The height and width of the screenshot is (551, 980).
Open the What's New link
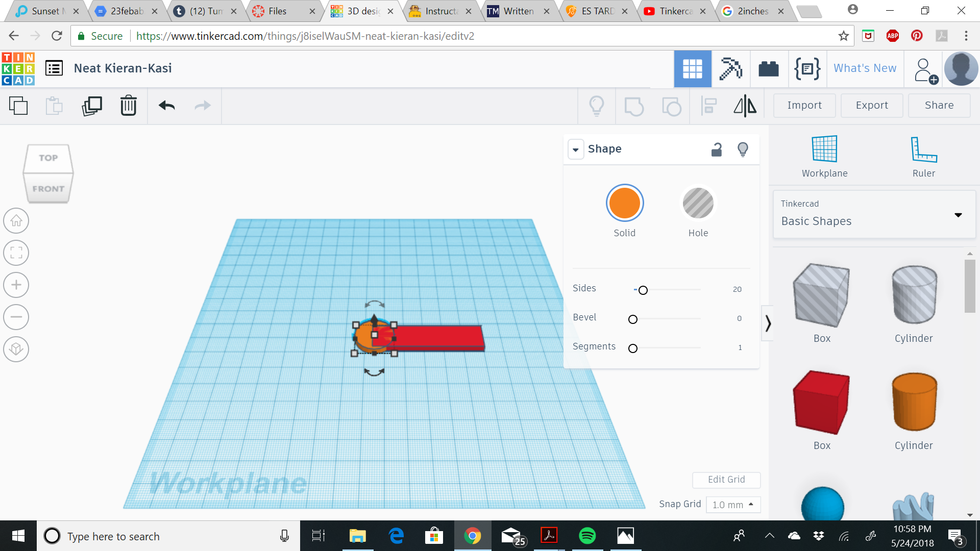(865, 68)
